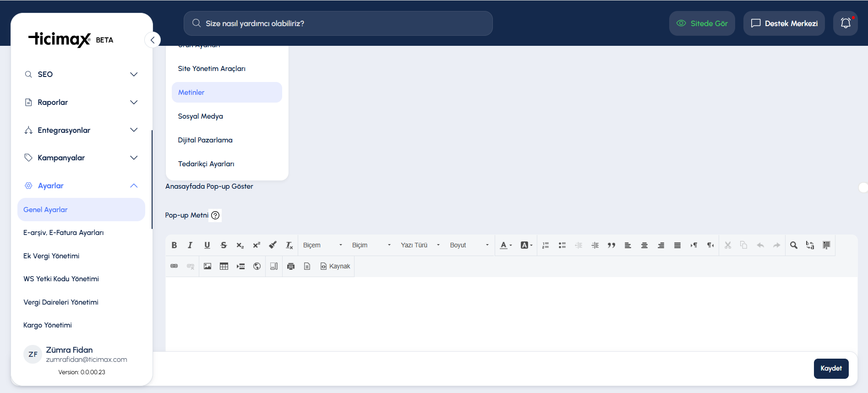
Task: Click the Pop-up Metni help icon
Action: [215, 215]
